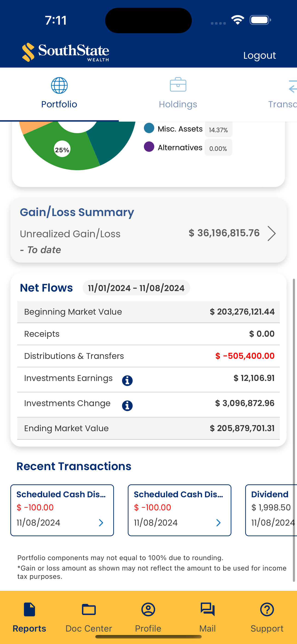Tap the Net Flows date range pill
This screenshot has height=644, width=297.
tap(136, 288)
